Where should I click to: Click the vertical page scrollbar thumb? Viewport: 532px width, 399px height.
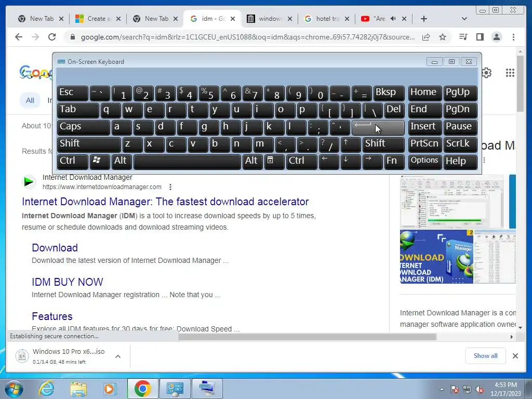520,83
